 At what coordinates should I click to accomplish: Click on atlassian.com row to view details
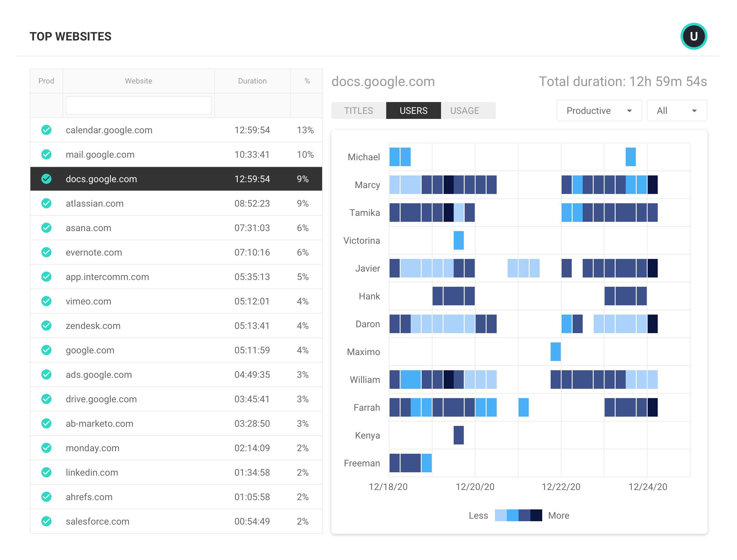[177, 204]
